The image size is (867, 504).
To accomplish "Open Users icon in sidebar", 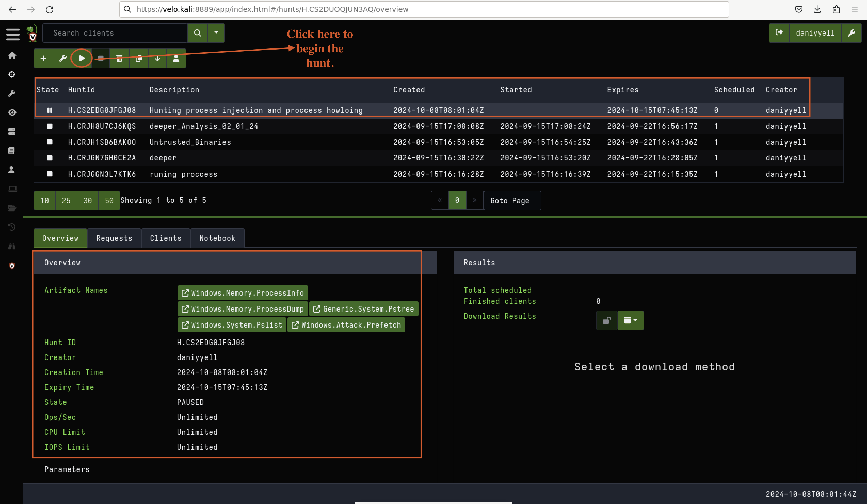I will tap(12, 170).
